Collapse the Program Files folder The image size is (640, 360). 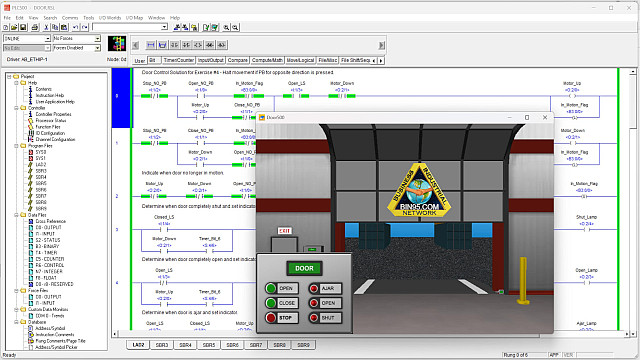16,146
